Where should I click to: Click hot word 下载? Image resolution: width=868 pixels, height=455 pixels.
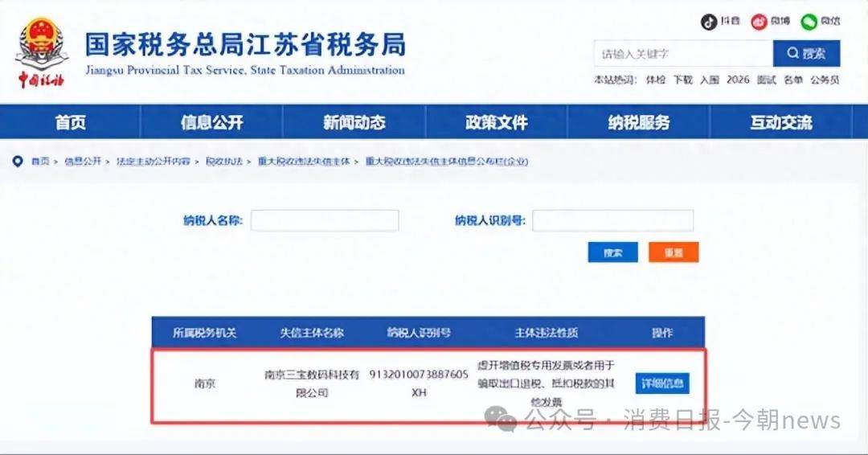682,80
